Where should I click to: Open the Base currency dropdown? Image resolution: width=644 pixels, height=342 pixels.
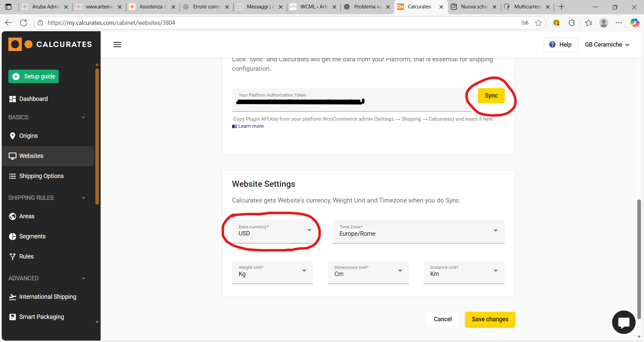[275, 231]
